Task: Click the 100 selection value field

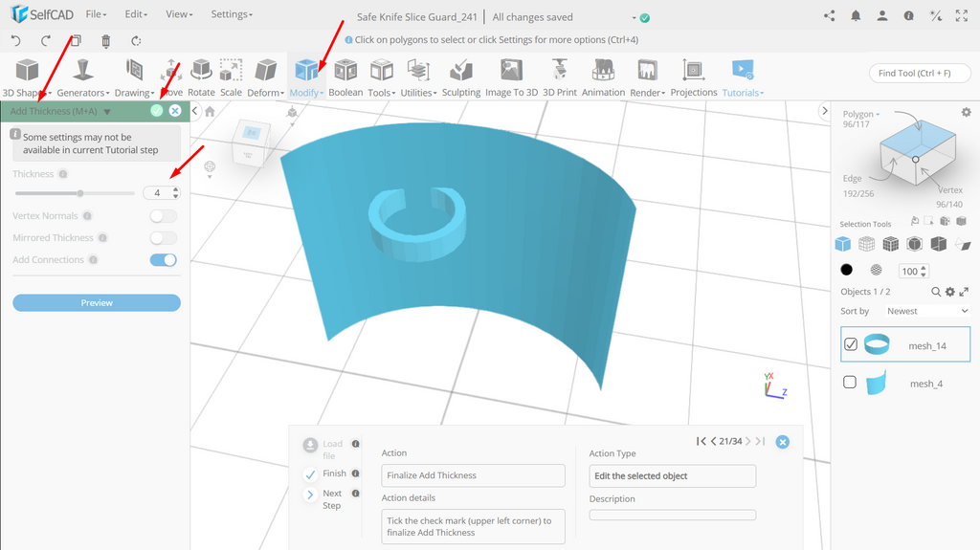Action: coord(909,272)
